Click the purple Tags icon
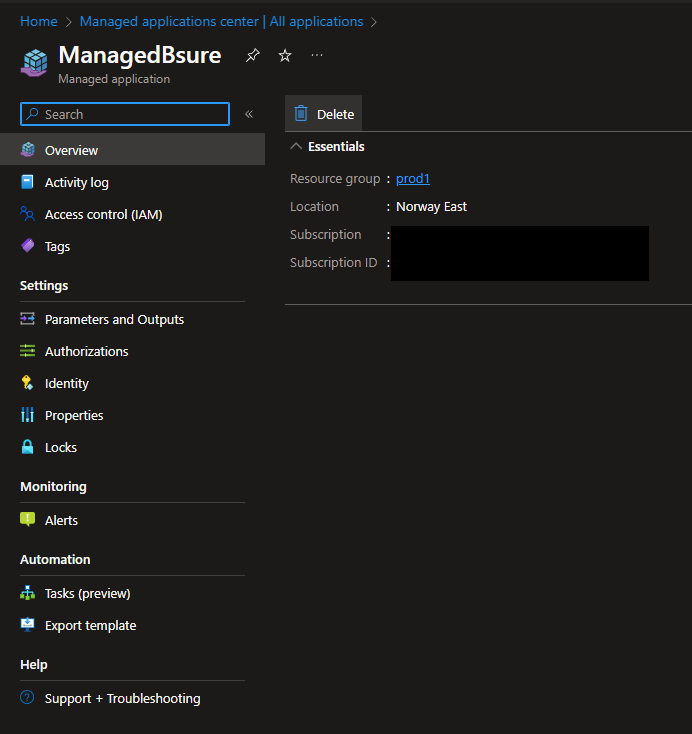 27,246
